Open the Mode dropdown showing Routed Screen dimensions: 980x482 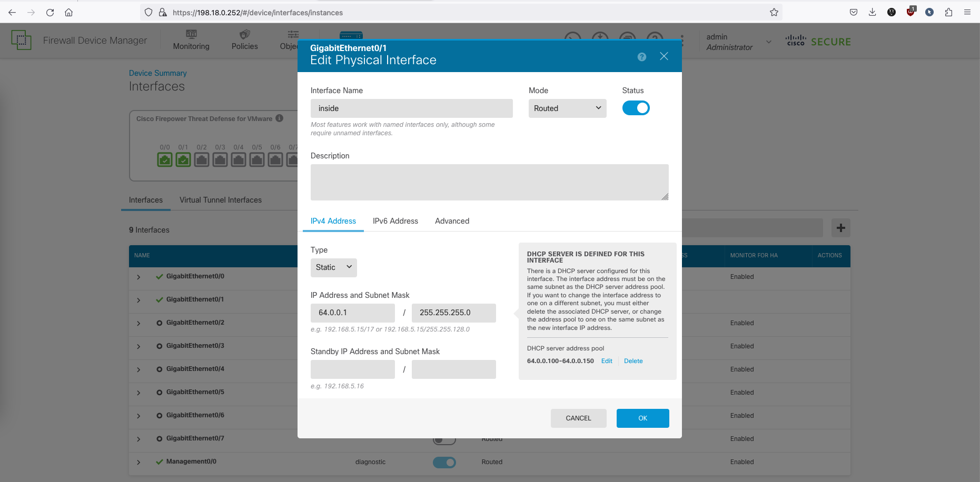[x=567, y=108]
